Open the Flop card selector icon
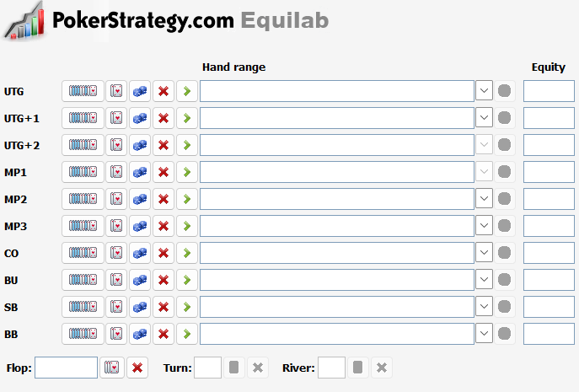The width and height of the screenshot is (579, 392). [x=112, y=368]
